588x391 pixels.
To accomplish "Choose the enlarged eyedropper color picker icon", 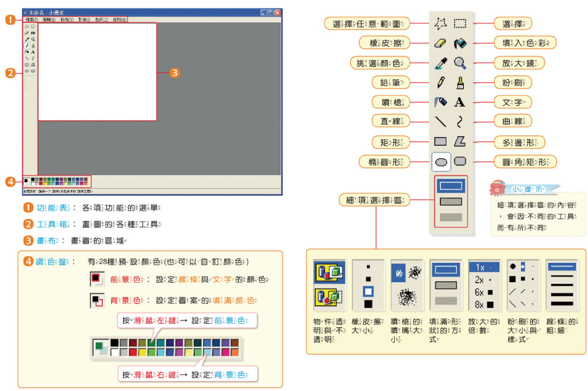I will (x=440, y=62).
